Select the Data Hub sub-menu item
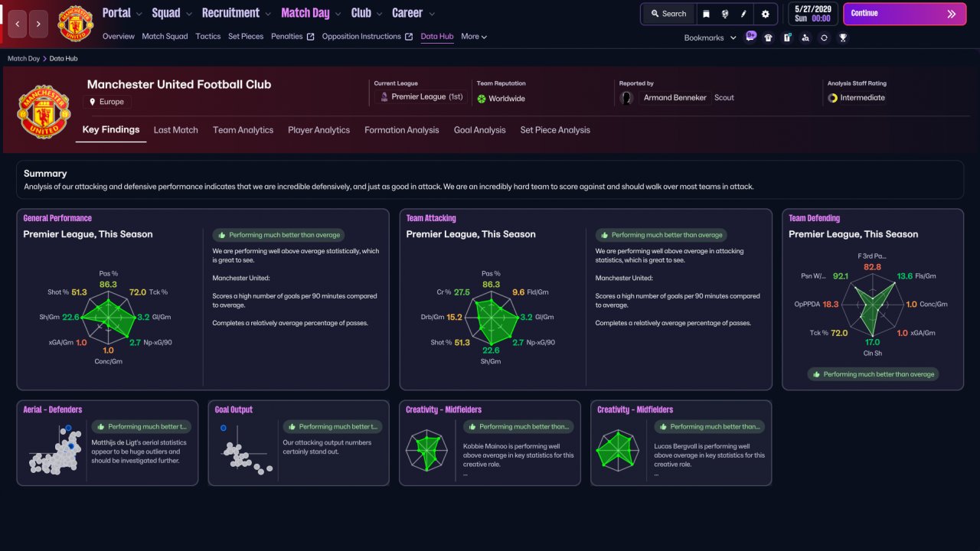The image size is (980, 551). tap(437, 36)
